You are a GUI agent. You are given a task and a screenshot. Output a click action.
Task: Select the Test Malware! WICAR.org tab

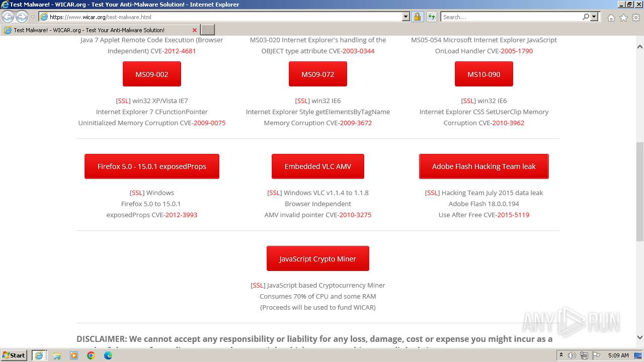point(101,30)
